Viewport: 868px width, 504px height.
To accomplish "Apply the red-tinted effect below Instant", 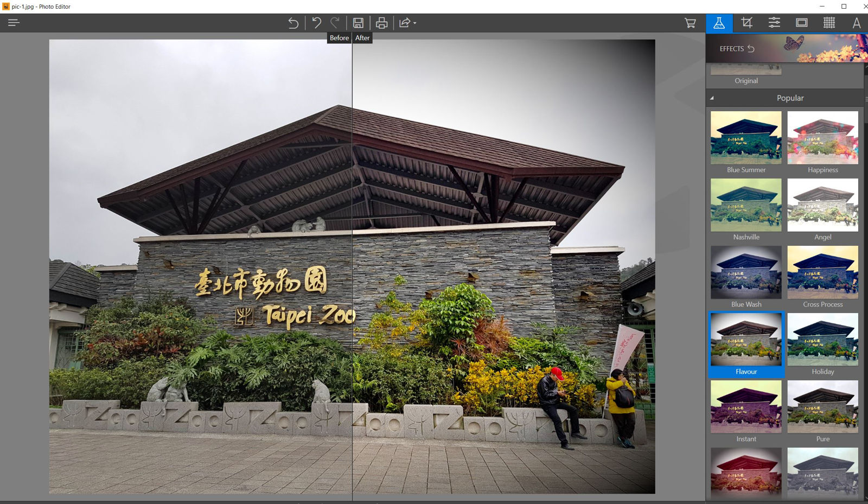I will 746,473.
